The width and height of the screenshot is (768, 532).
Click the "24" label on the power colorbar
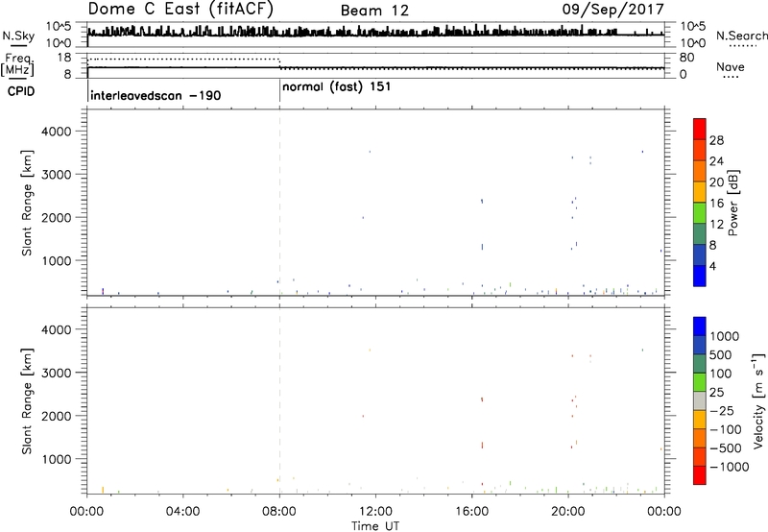tap(716, 161)
